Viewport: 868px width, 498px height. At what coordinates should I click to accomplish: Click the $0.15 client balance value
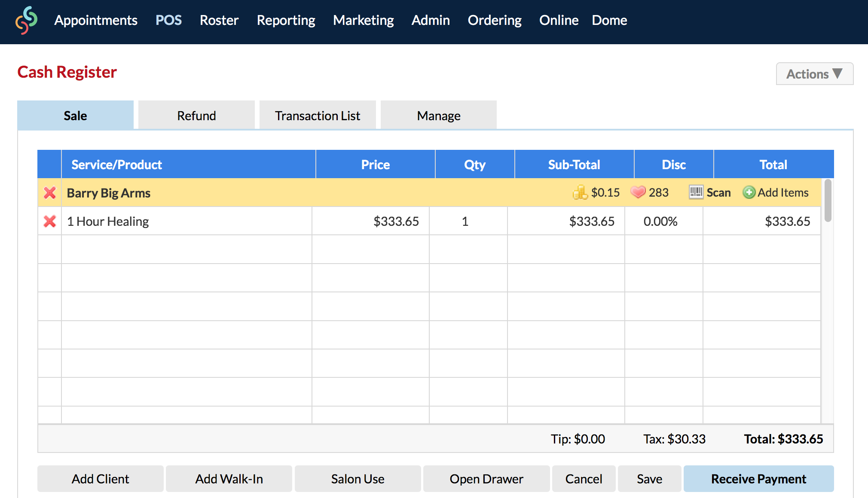pos(605,192)
